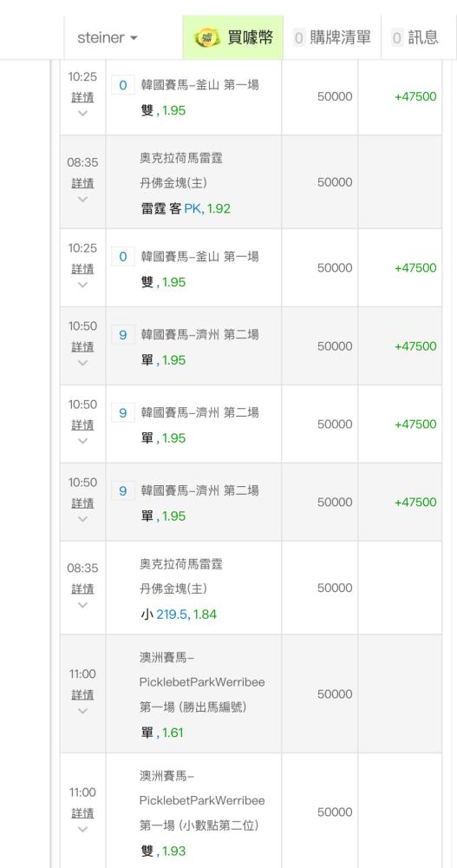Open the 購牌清單 tab
This screenshot has height=868, width=457.
pyautogui.click(x=332, y=37)
